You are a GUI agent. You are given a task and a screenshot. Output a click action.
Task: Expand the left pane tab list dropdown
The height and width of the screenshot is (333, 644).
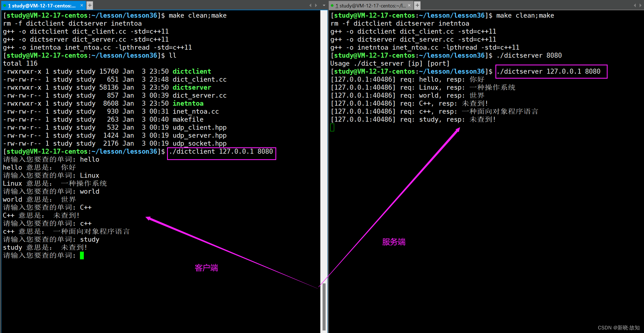click(324, 5)
